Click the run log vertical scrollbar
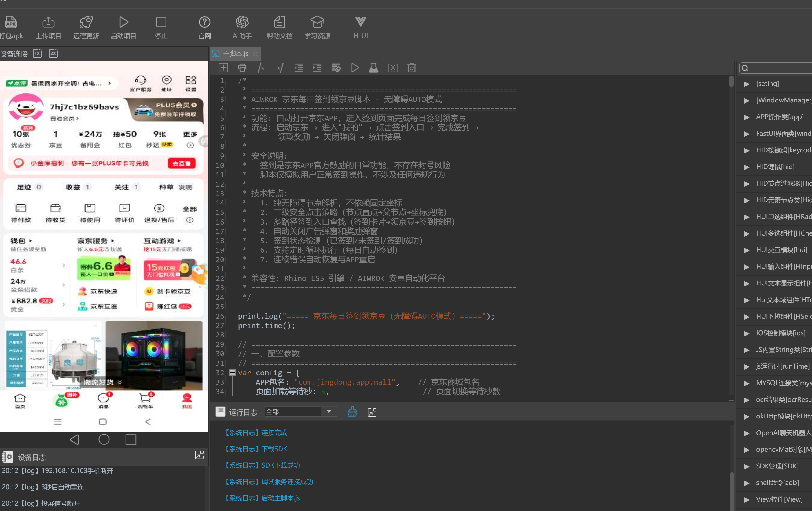The height and width of the screenshot is (511, 812). pyautogui.click(x=732, y=491)
